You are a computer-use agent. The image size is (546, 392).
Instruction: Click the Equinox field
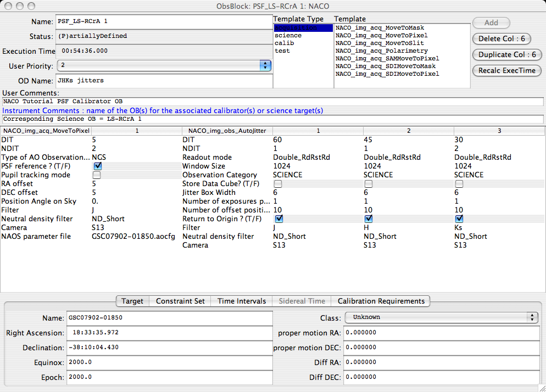(x=169, y=362)
